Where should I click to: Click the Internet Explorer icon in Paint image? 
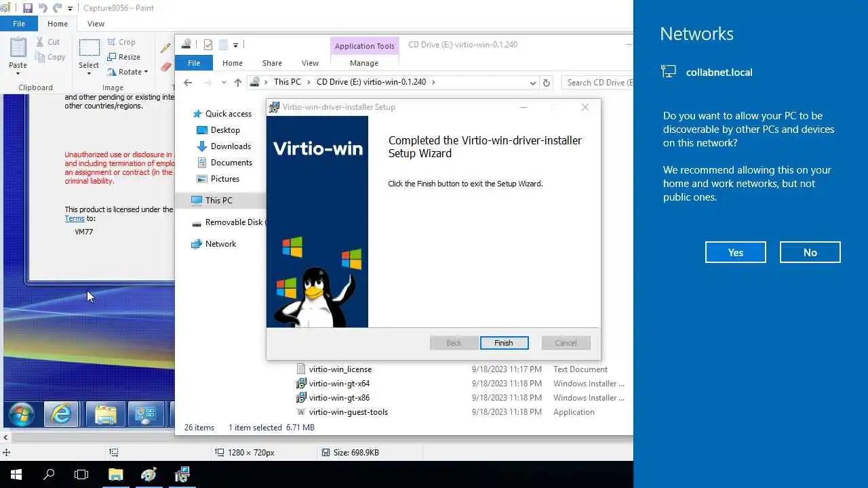62,413
